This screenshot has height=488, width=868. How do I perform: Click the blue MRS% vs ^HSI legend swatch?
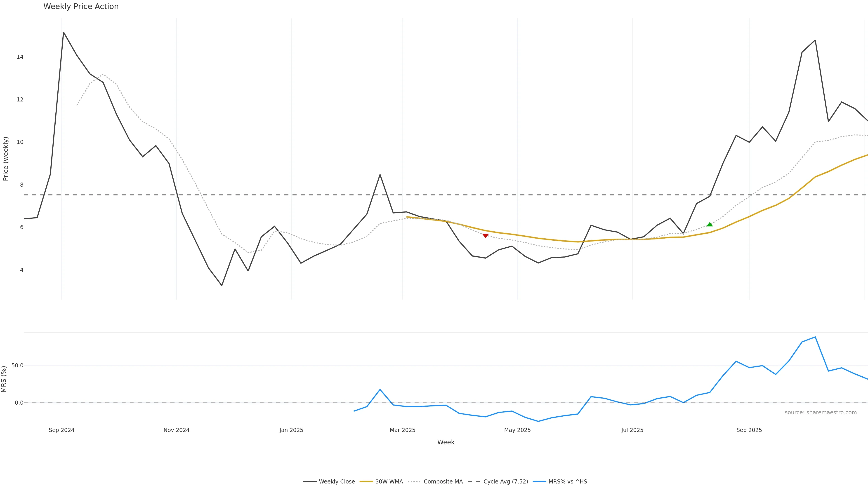[539, 482]
